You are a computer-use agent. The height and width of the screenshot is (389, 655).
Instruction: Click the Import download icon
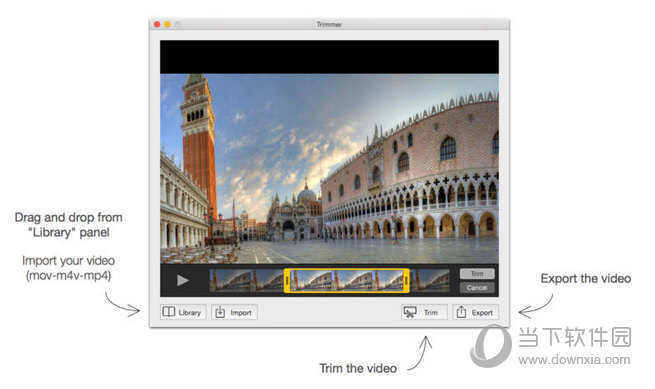220,312
